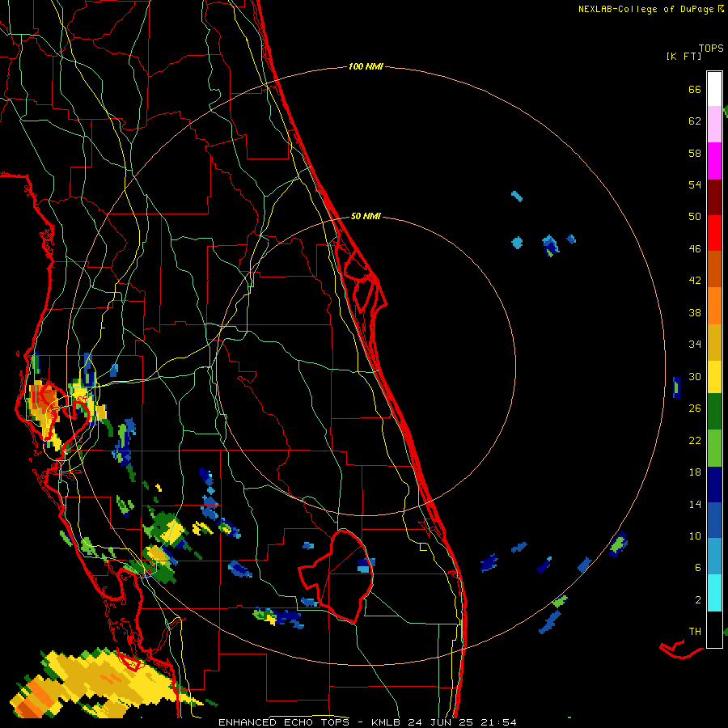
Task: Click the 34 legend value
Action: pyautogui.click(x=695, y=345)
